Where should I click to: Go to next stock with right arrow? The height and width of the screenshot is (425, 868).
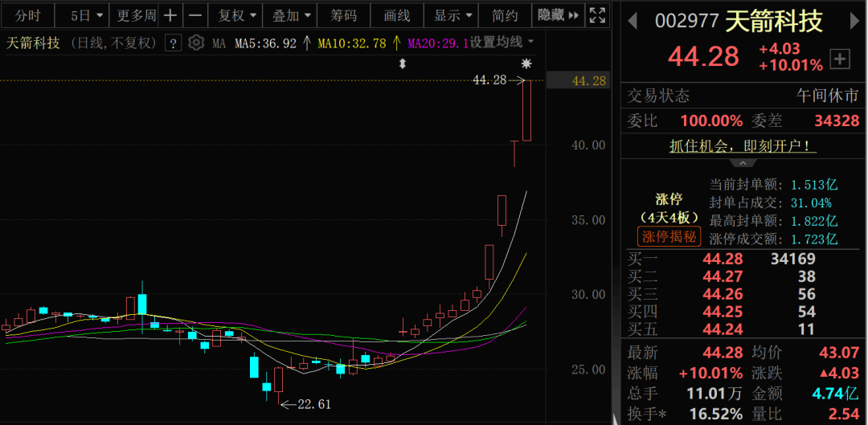coord(854,21)
